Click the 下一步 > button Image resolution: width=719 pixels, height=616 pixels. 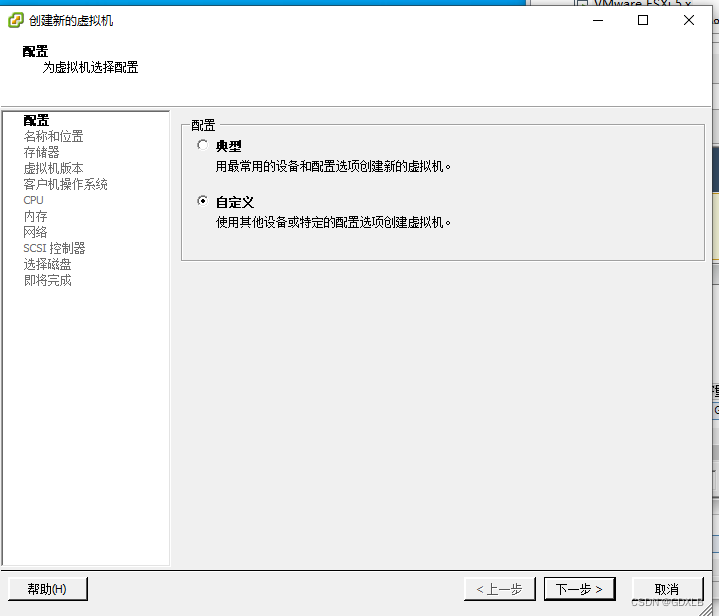pos(580,589)
